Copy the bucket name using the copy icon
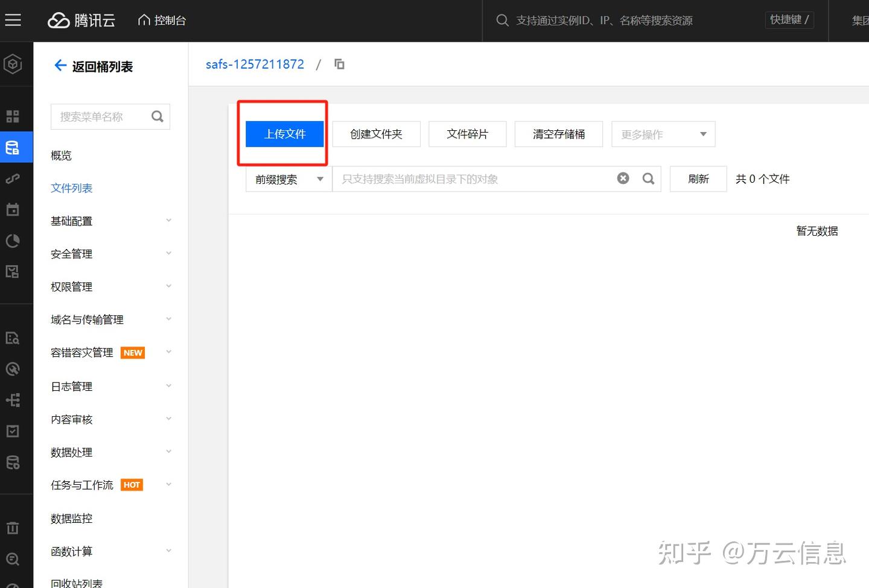The image size is (869, 588). click(340, 64)
